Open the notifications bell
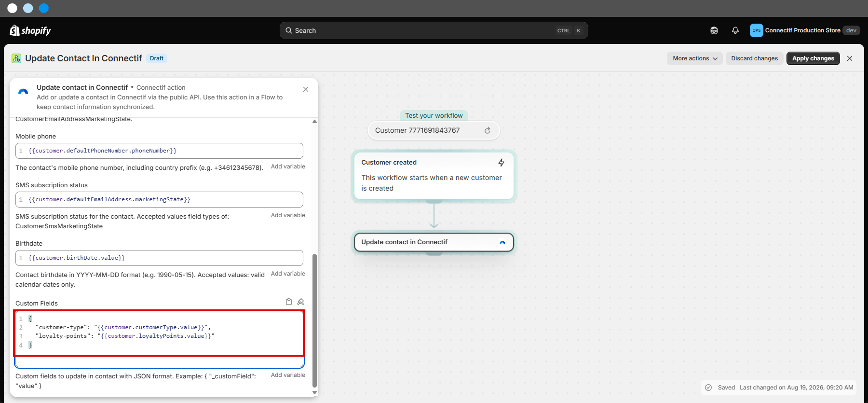The height and width of the screenshot is (403, 868). pyautogui.click(x=735, y=30)
